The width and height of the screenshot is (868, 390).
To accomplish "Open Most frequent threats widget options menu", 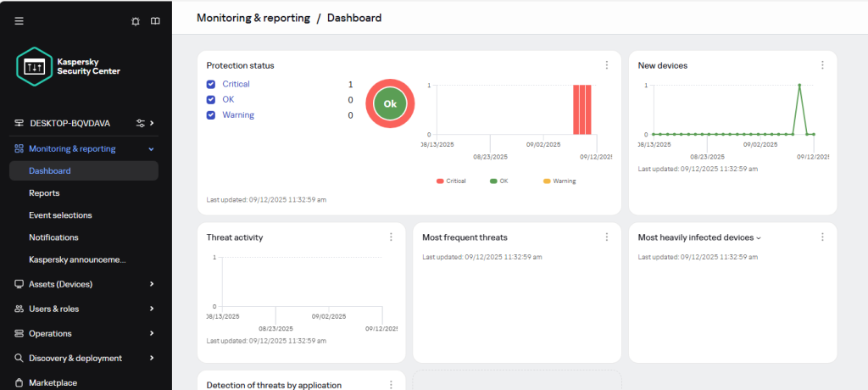I will [x=607, y=237].
